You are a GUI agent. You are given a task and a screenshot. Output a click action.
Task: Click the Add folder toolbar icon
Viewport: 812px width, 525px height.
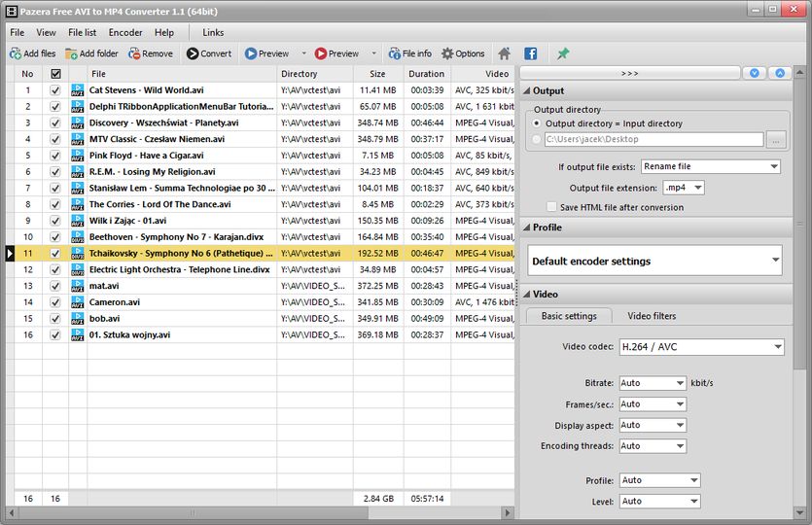[x=71, y=53]
